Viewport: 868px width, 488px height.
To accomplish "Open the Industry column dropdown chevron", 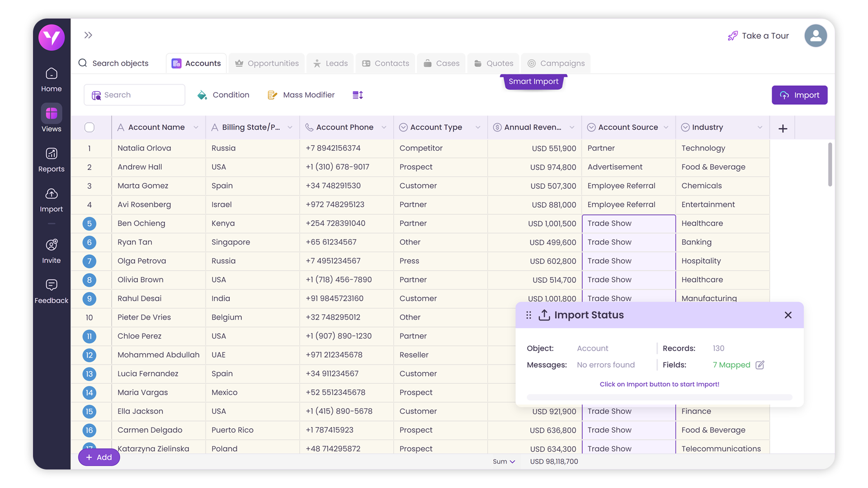I will point(759,127).
